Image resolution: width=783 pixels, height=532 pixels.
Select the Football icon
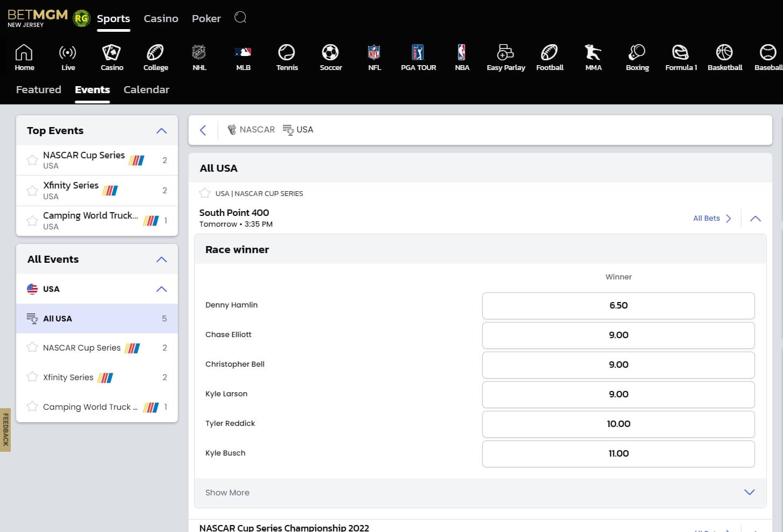pos(550,57)
